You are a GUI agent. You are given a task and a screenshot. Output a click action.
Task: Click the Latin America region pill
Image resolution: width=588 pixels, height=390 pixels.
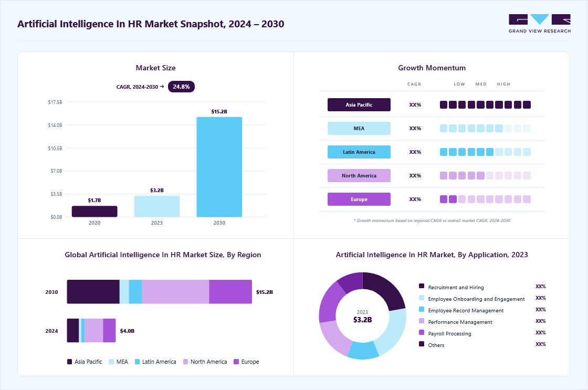pos(359,152)
